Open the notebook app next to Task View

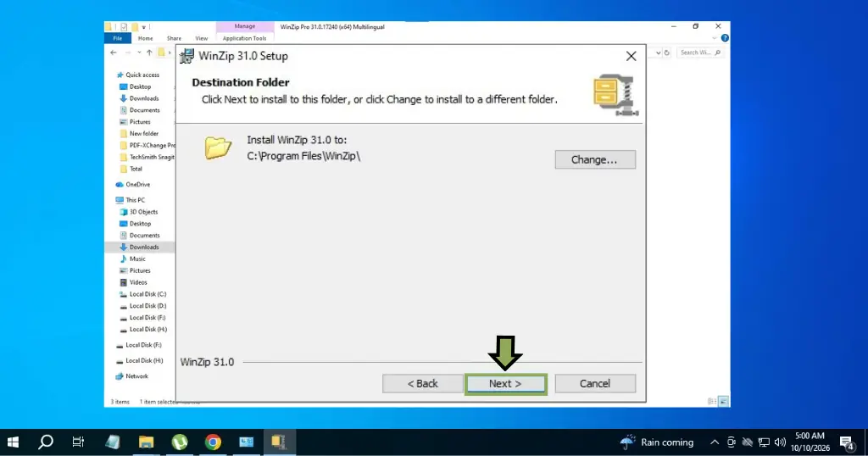tap(113, 442)
